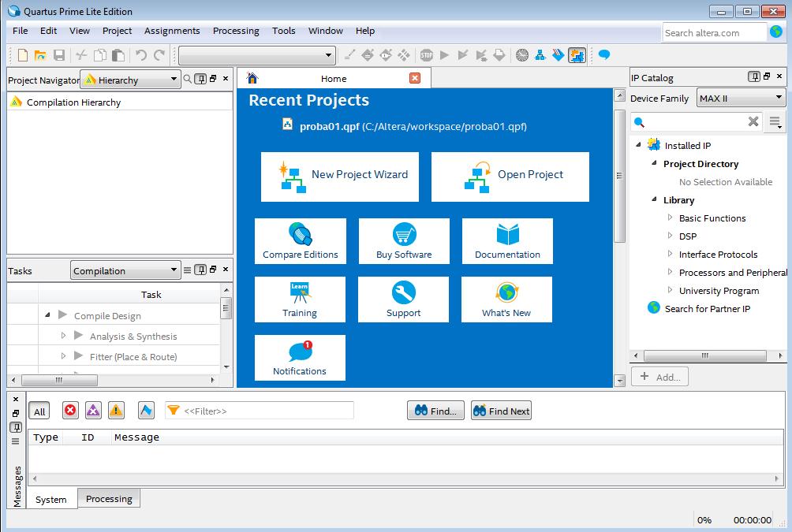Click the globe icon next to search box

(x=776, y=32)
